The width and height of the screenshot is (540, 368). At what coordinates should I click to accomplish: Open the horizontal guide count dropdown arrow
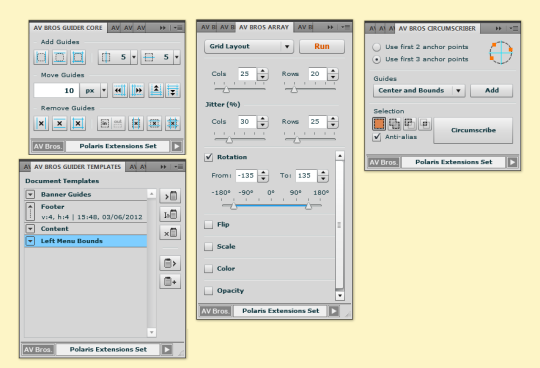(x=177, y=57)
